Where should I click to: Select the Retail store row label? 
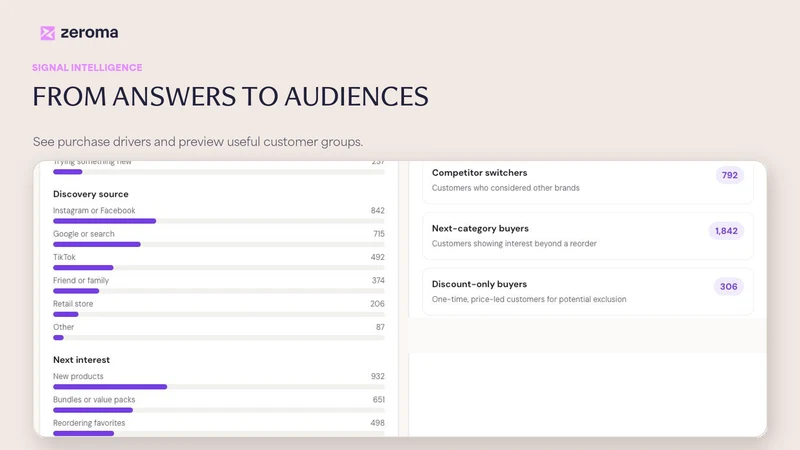pyautogui.click(x=73, y=304)
